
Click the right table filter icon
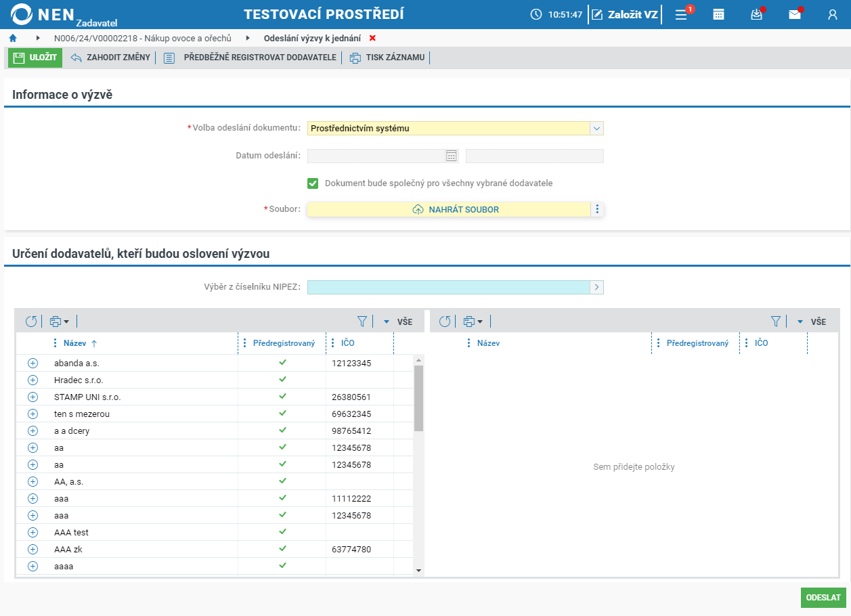776,322
